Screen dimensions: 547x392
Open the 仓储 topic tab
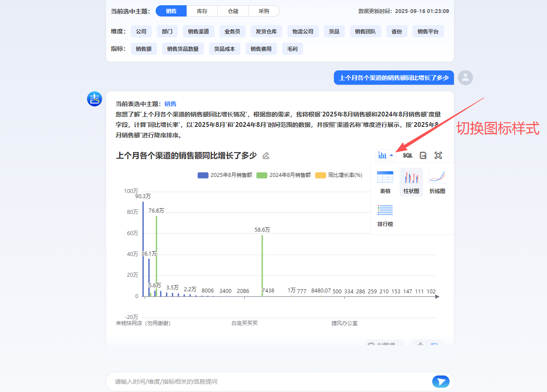tap(233, 11)
